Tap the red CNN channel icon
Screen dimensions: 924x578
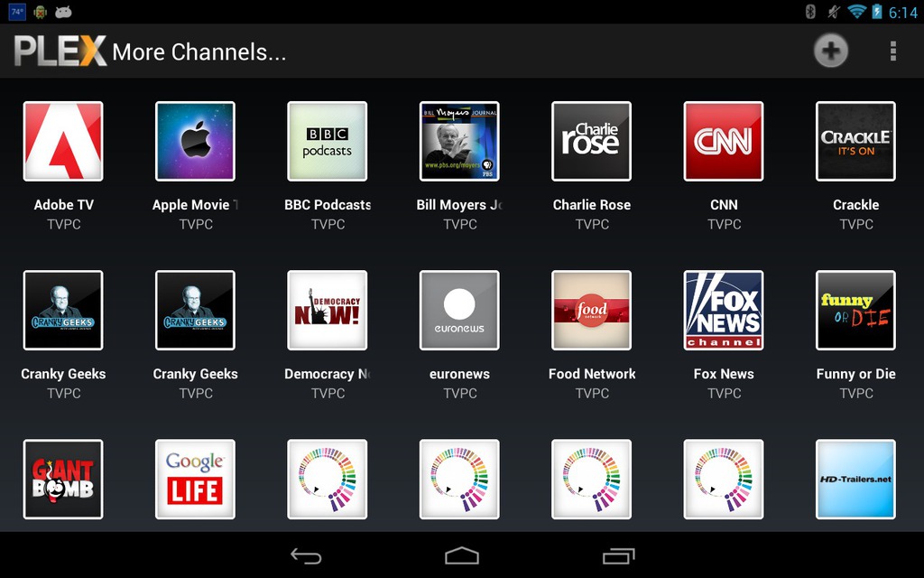coord(723,141)
